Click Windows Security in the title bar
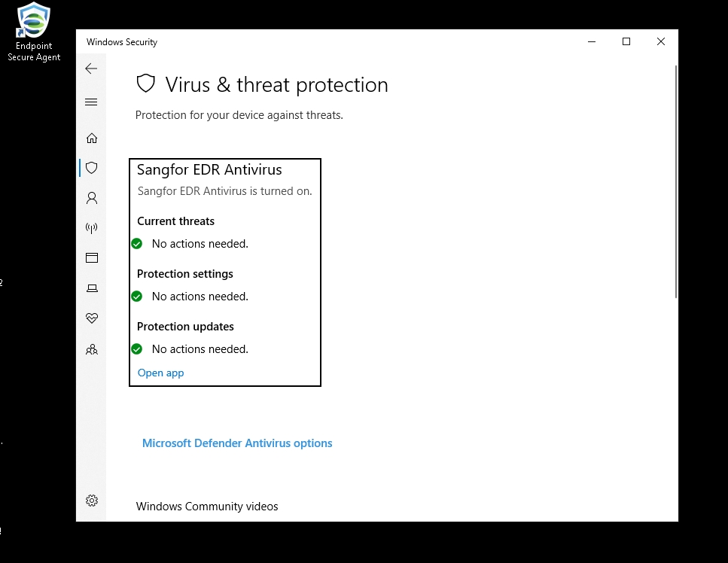This screenshot has width=728, height=563. [121, 42]
